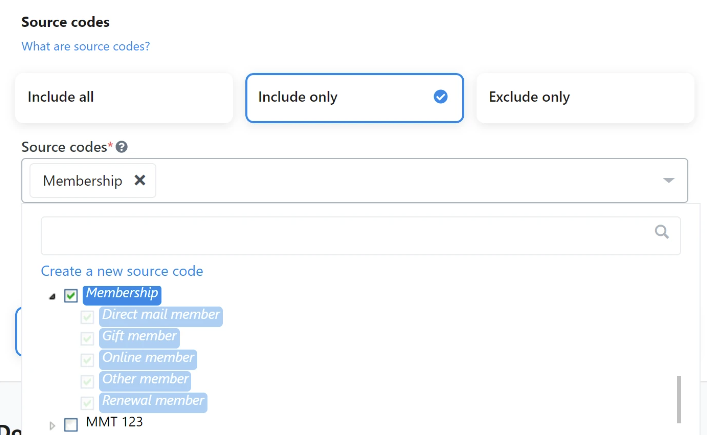Click the Membership selected tag text

point(83,181)
